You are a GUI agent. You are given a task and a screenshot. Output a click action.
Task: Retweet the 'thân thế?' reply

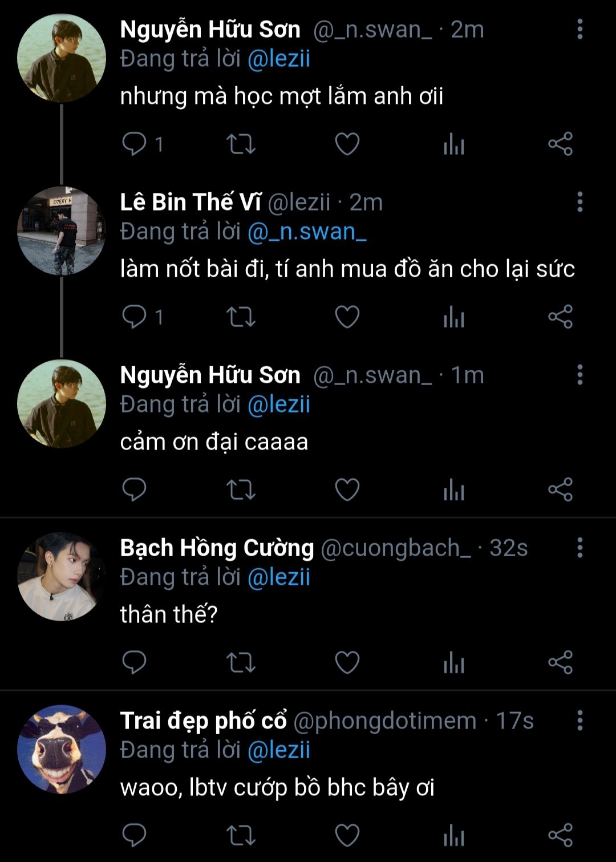pos(241,662)
